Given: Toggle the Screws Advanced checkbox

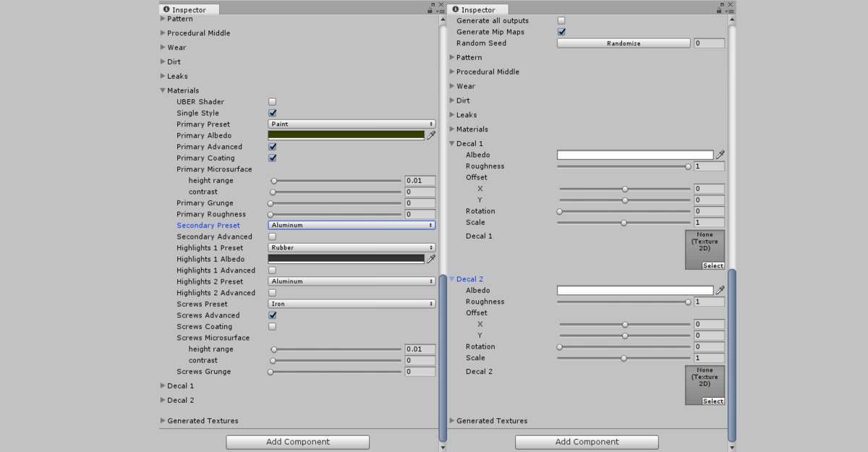Looking at the screenshot, I should [272, 315].
